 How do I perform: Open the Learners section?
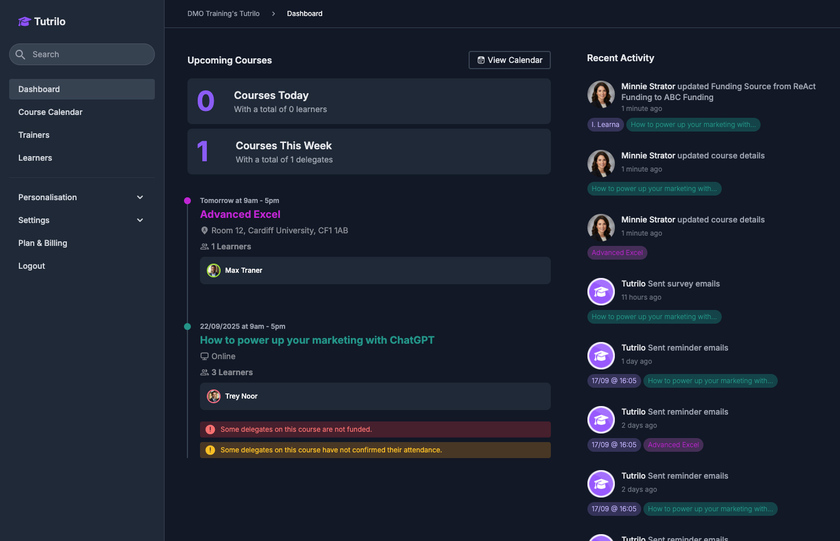(35, 158)
